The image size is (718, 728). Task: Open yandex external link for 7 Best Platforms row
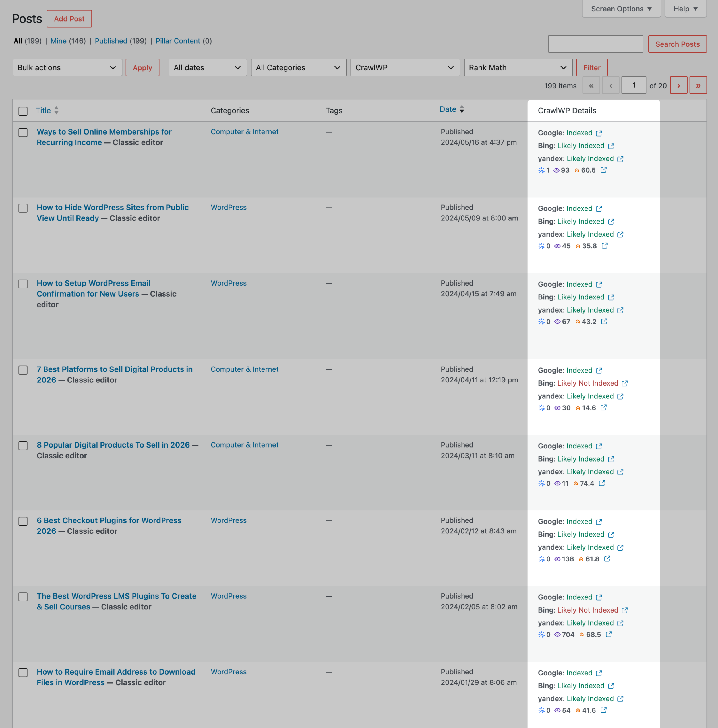620,396
